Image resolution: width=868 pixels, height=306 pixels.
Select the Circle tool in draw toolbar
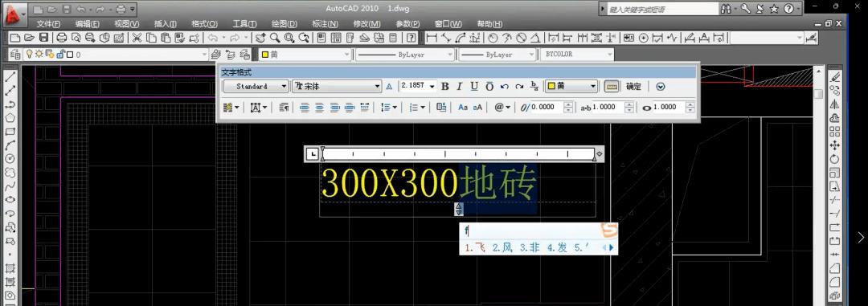pyautogui.click(x=10, y=159)
